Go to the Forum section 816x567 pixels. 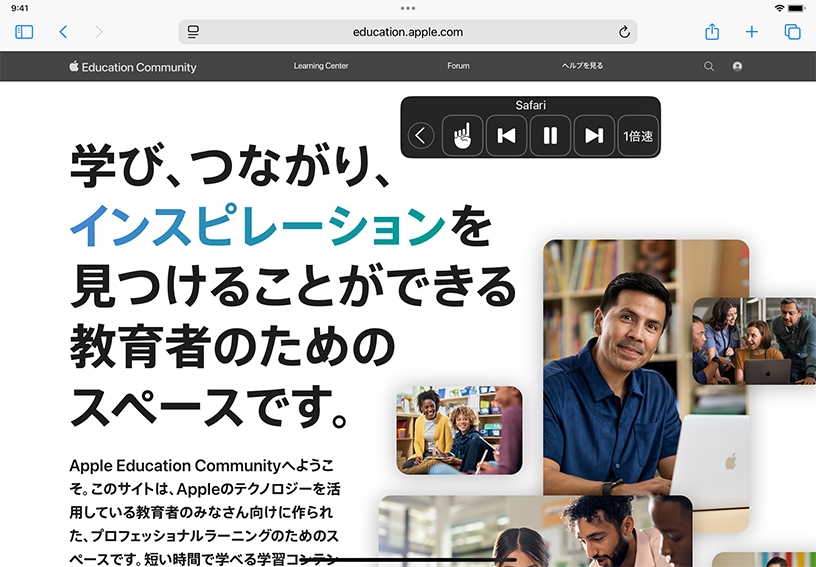458,66
